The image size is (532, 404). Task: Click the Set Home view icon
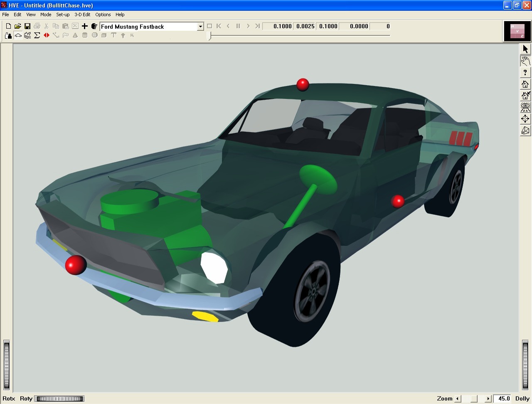click(525, 96)
